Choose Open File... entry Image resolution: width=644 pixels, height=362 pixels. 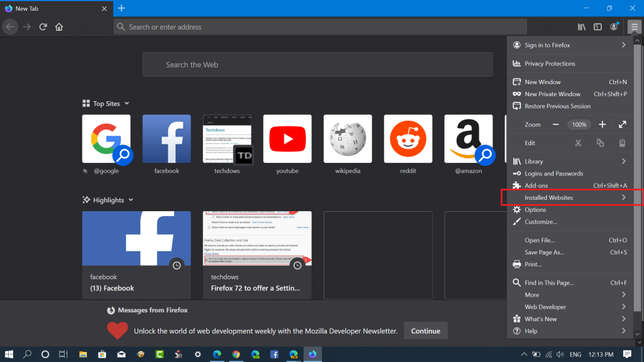point(570,240)
